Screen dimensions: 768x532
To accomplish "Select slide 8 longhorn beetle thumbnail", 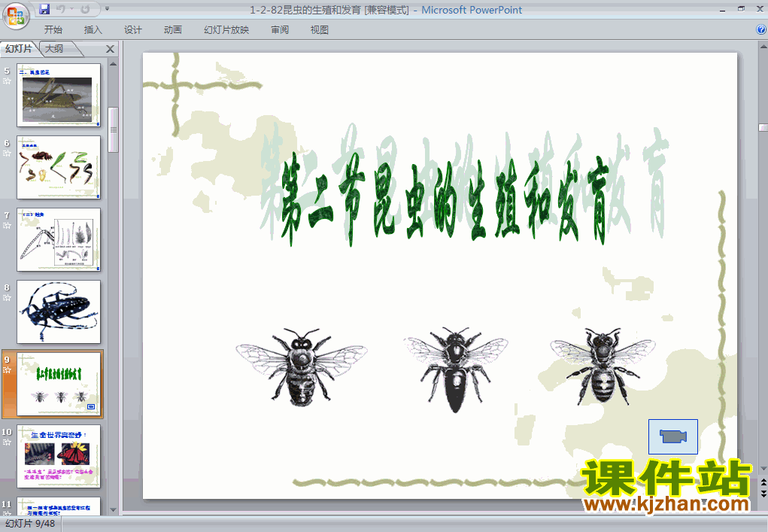I will (59, 312).
